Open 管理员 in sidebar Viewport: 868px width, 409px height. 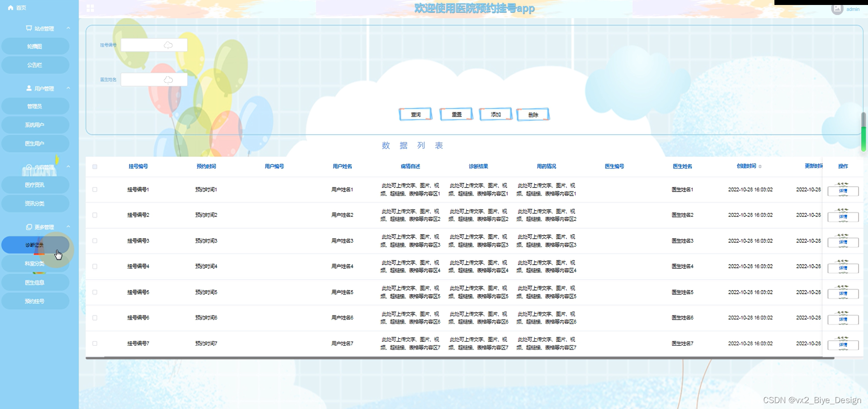(x=35, y=106)
